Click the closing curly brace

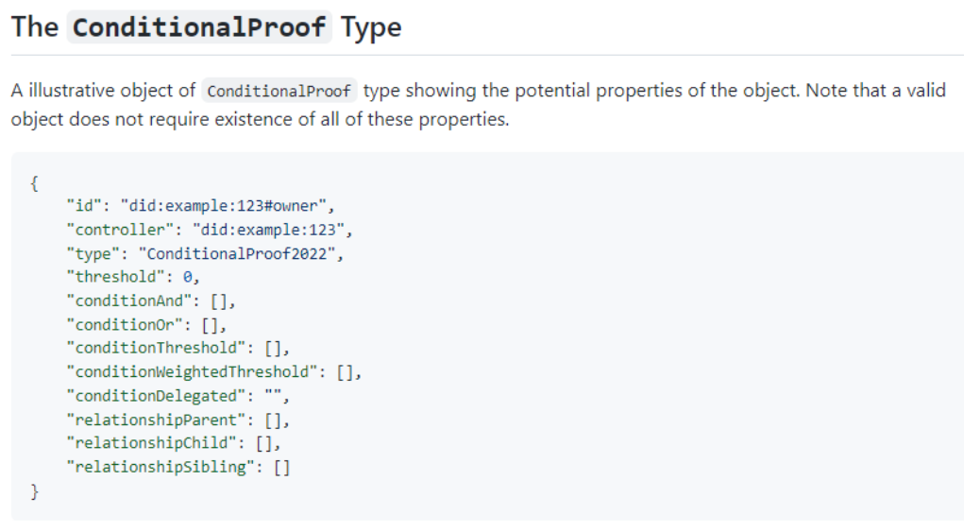(34, 491)
